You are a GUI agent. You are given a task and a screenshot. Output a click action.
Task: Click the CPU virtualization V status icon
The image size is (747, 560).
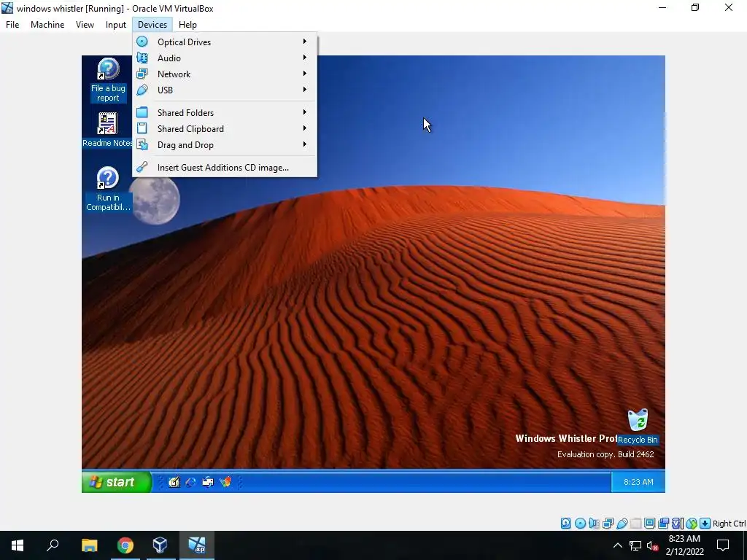point(678,524)
